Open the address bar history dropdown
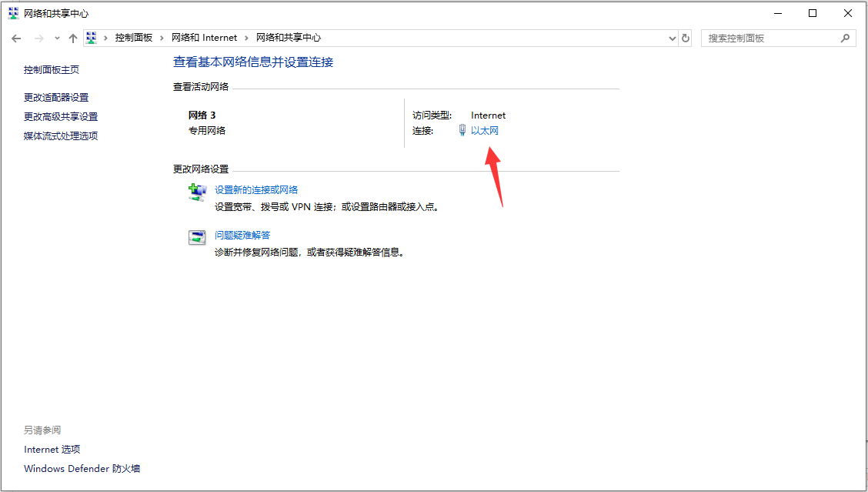The width and height of the screenshot is (868, 492). pos(671,37)
